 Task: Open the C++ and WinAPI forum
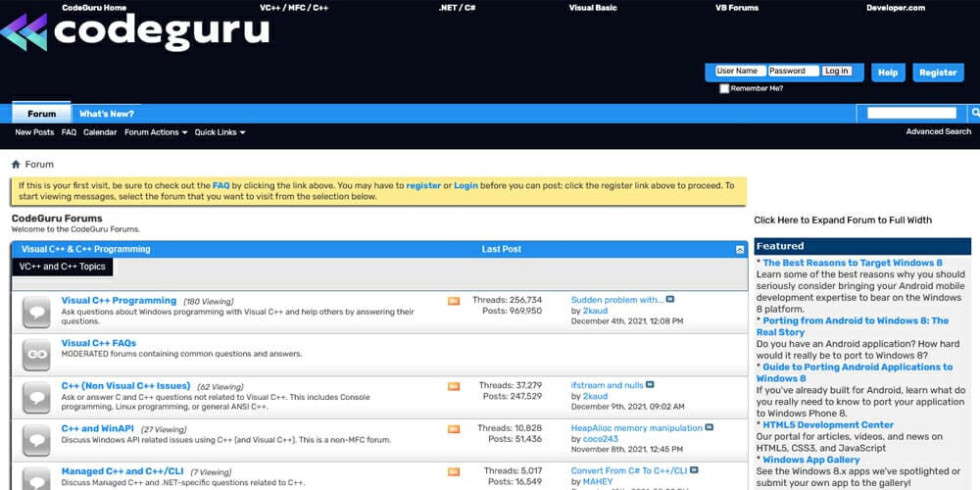(x=97, y=428)
